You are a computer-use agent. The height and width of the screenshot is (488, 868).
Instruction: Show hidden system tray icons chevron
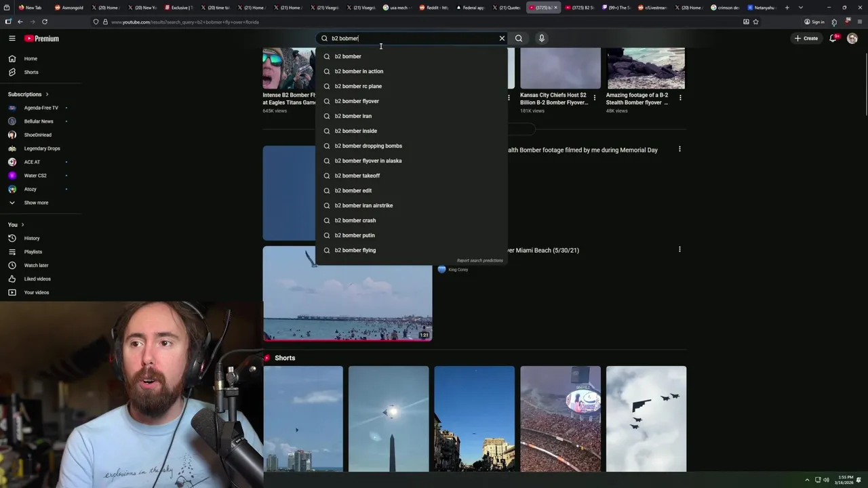click(x=807, y=480)
